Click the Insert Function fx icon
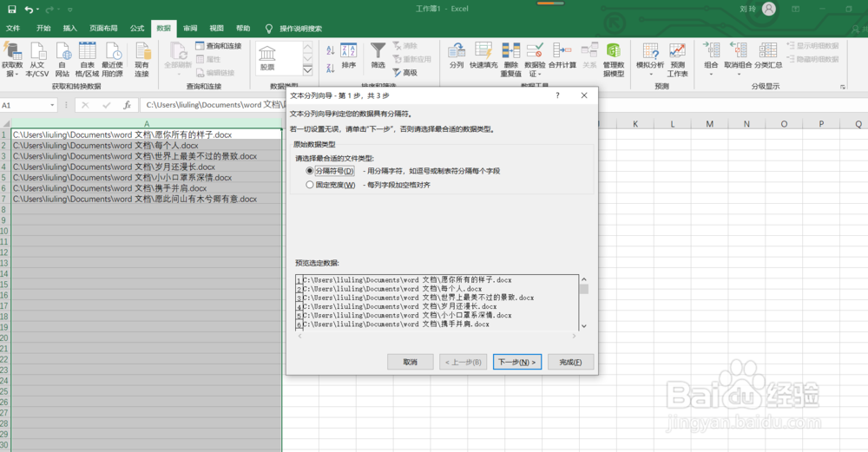Screen dimensions: 868x452 tap(127, 105)
